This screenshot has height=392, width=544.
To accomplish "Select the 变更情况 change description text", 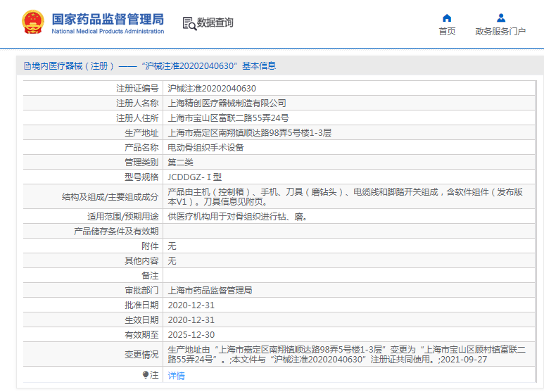I will click(x=346, y=355).
